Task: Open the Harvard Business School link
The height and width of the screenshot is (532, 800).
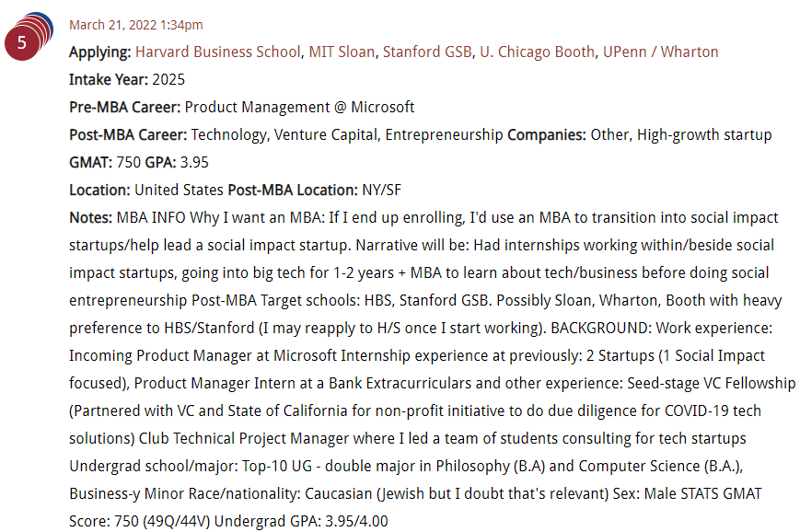Action: (218, 52)
